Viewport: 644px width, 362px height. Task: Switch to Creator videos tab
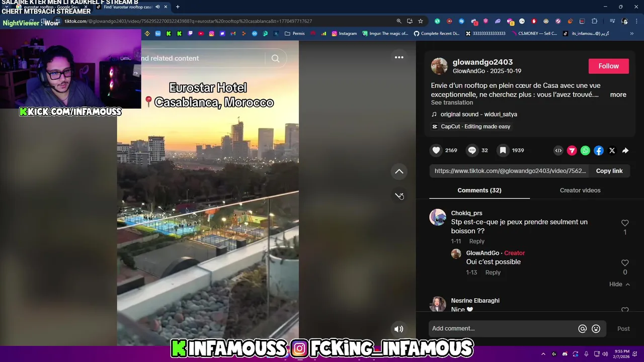click(580, 190)
